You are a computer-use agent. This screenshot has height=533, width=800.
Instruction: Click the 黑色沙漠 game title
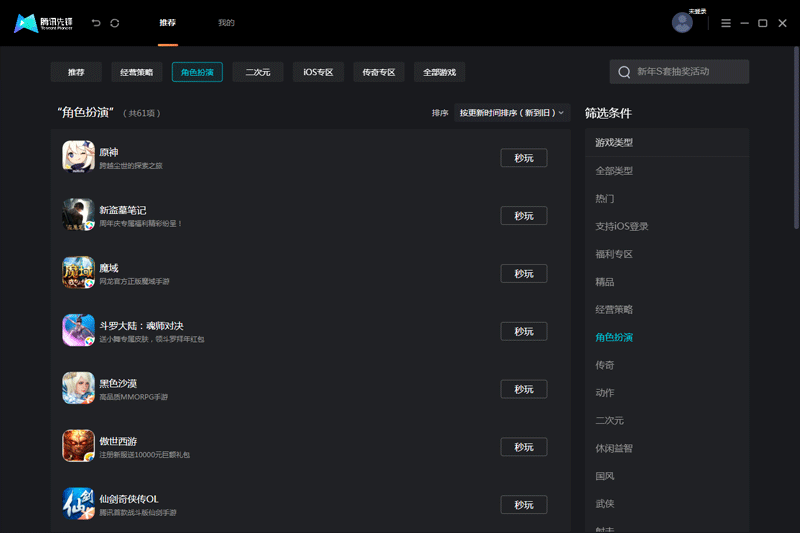tap(118, 383)
